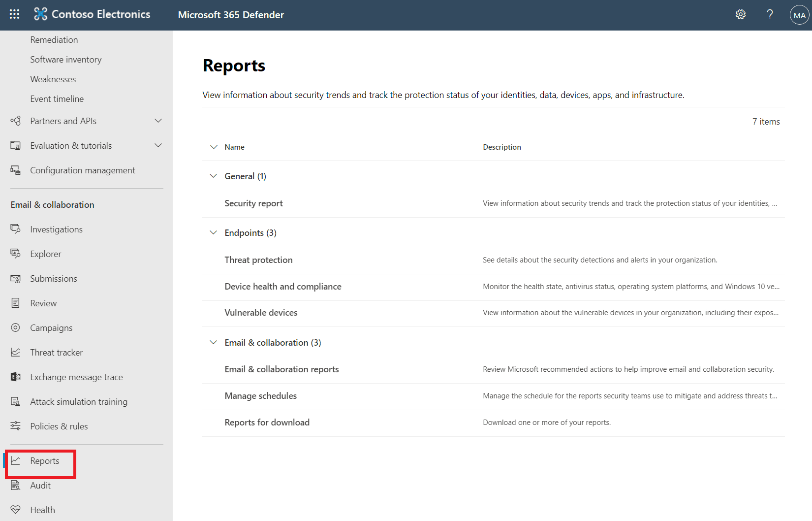Select the Attack simulation training icon
Image resolution: width=812 pixels, height=521 pixels.
click(x=16, y=401)
